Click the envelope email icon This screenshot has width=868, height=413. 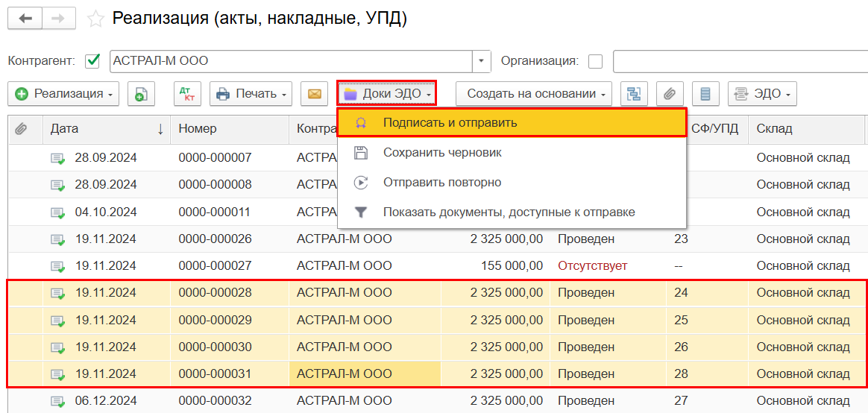314,94
